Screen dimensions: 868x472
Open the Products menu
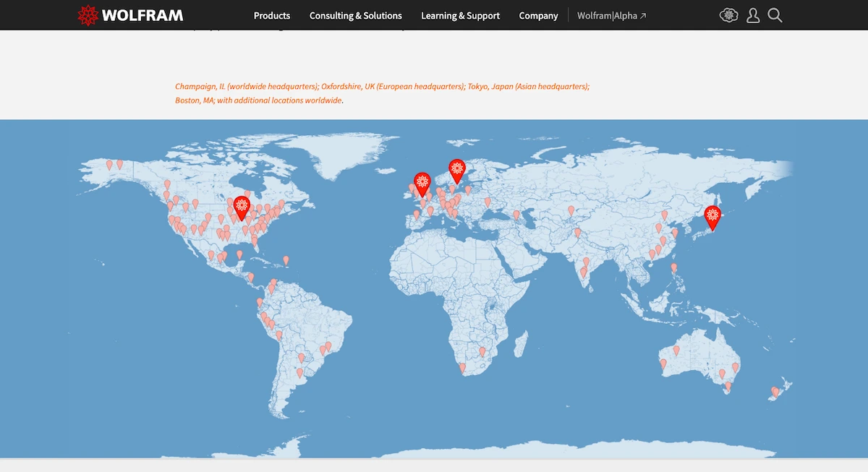click(x=272, y=15)
